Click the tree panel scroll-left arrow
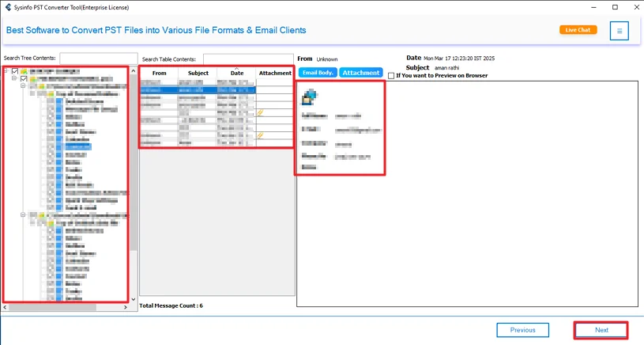This screenshot has width=644, height=345. 5,307
